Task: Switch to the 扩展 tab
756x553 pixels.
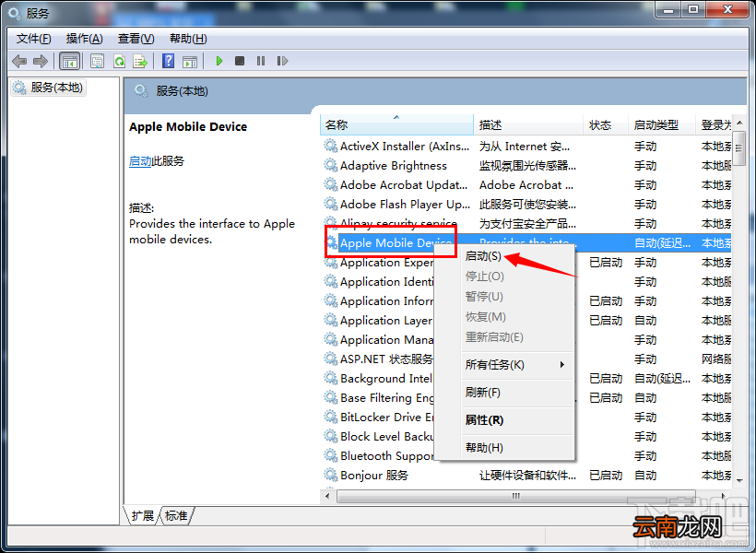Action: click(x=143, y=516)
